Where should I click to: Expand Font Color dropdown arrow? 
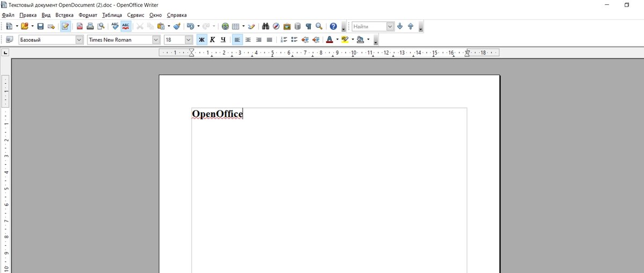point(337,39)
